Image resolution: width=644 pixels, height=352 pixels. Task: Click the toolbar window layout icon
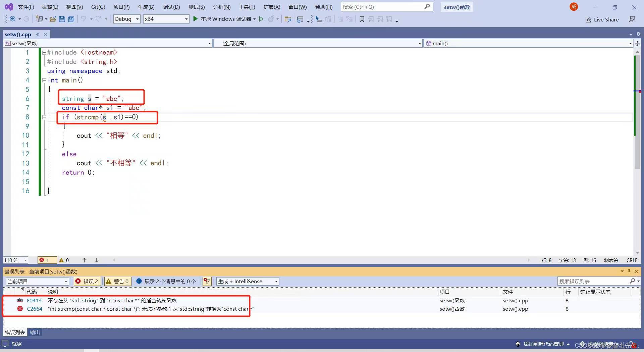click(x=300, y=19)
